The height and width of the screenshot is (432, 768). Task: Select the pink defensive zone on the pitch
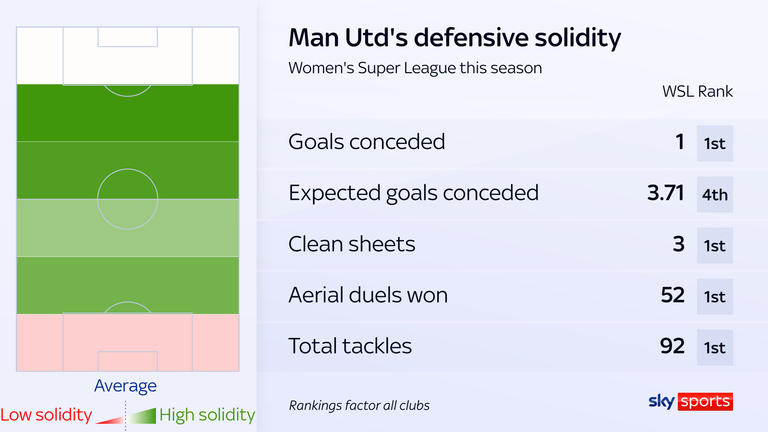tap(127, 342)
